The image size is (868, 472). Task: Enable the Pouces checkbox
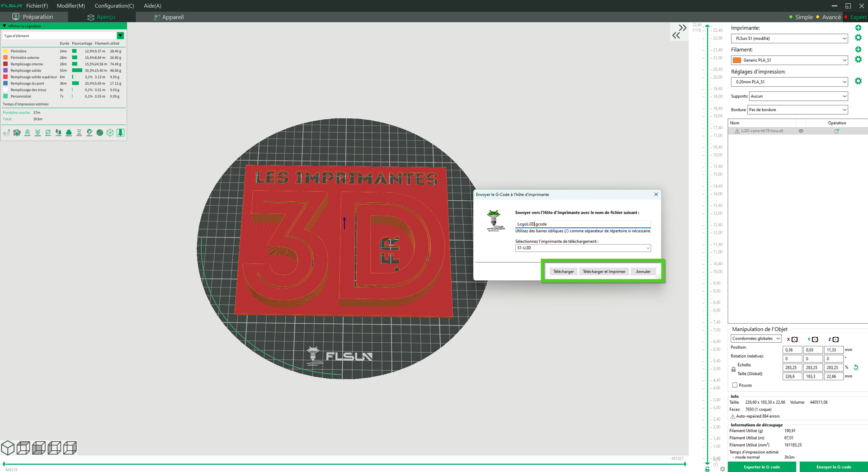coord(735,385)
